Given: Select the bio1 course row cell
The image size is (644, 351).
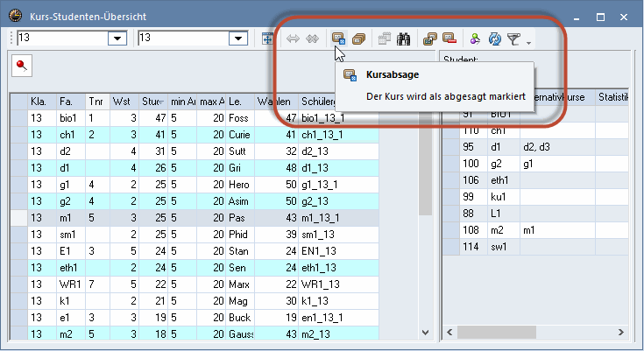Looking at the screenshot, I should [x=71, y=118].
